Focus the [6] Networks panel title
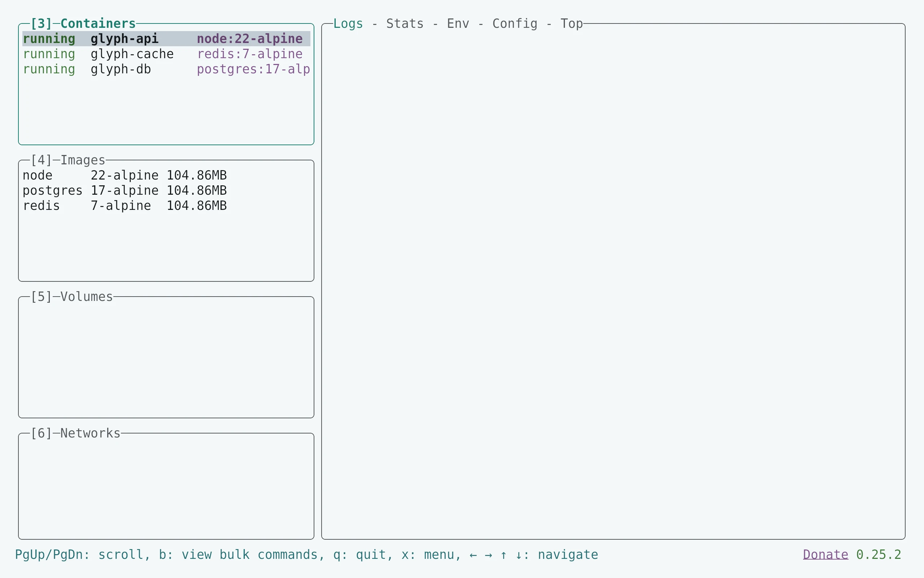924x578 pixels. [75, 433]
